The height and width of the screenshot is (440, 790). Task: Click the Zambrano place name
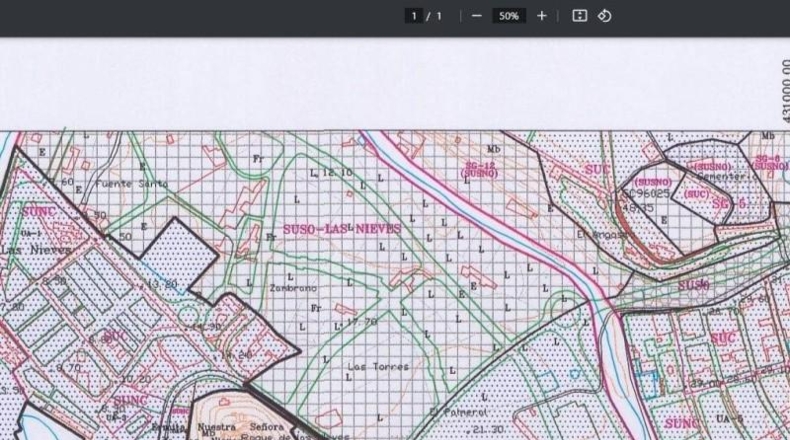click(x=293, y=288)
